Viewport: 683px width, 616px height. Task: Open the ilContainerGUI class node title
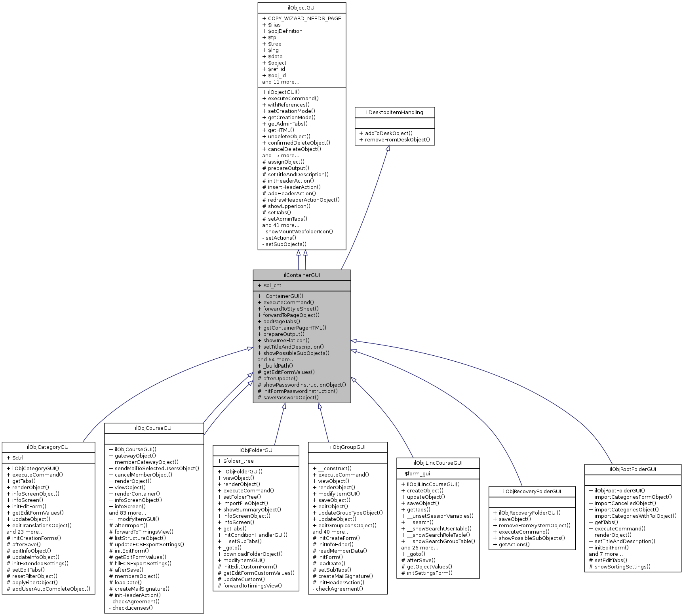(x=302, y=275)
